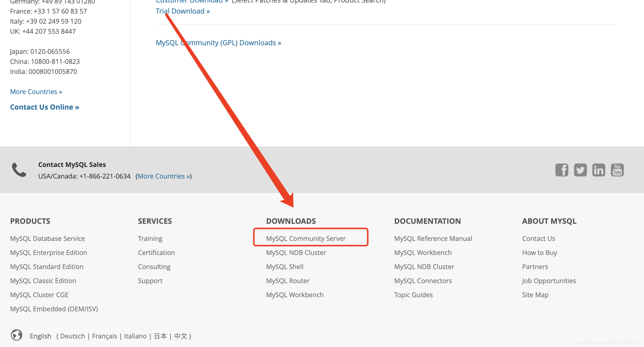Open MySQL Enterprise Edition link
The image size is (644, 347).
pyautogui.click(x=48, y=252)
